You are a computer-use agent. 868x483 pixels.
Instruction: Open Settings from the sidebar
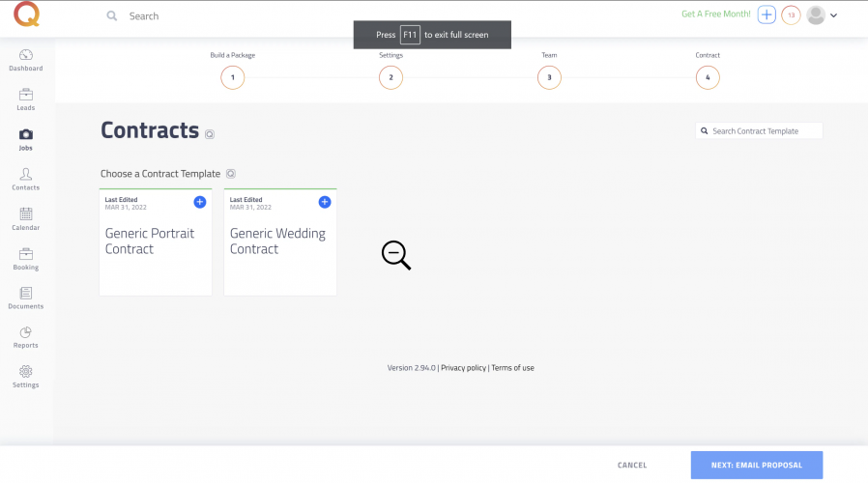pyautogui.click(x=26, y=376)
